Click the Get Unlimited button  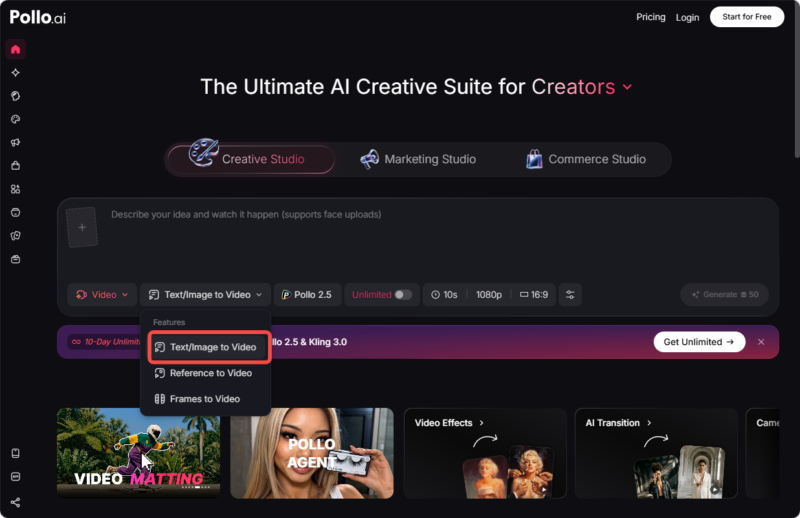click(x=699, y=342)
